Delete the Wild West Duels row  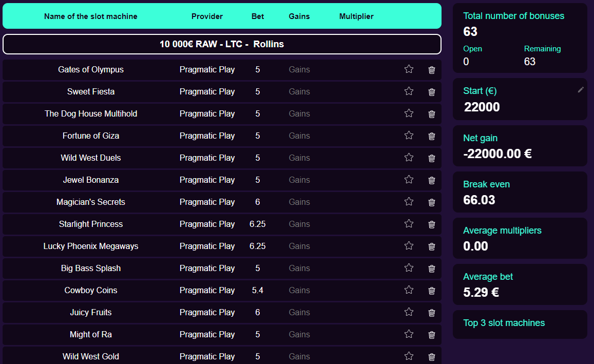431,158
